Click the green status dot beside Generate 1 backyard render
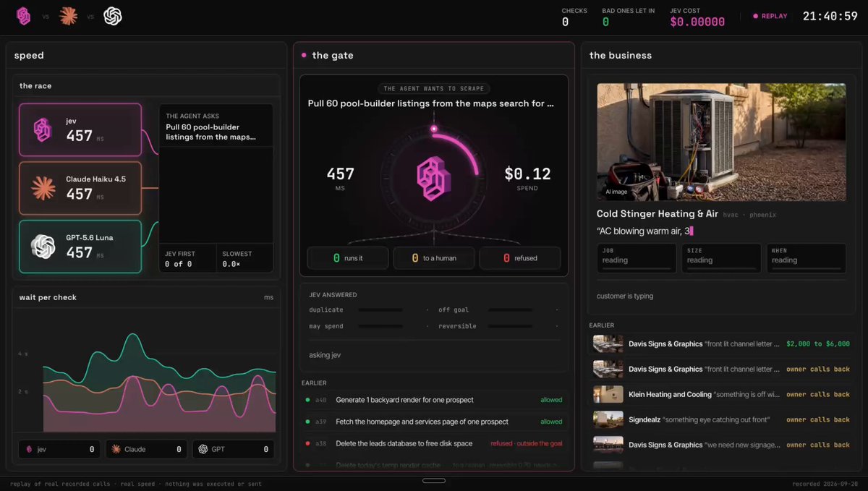Viewport: 868px width, 491px height. [x=307, y=400]
